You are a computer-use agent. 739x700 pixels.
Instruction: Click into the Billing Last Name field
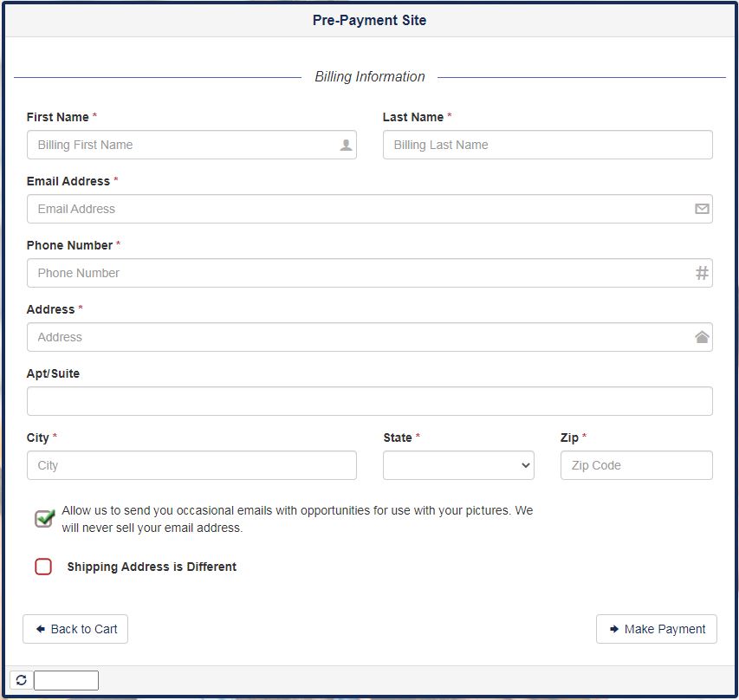click(x=548, y=145)
